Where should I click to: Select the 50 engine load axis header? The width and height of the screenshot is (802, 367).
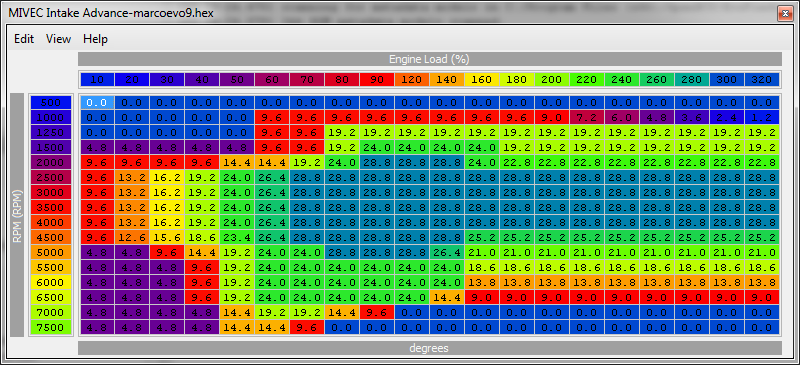237,80
